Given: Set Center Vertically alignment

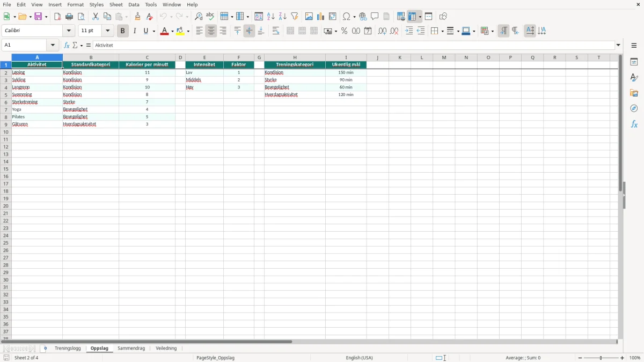Looking at the screenshot, I should (249, 31).
